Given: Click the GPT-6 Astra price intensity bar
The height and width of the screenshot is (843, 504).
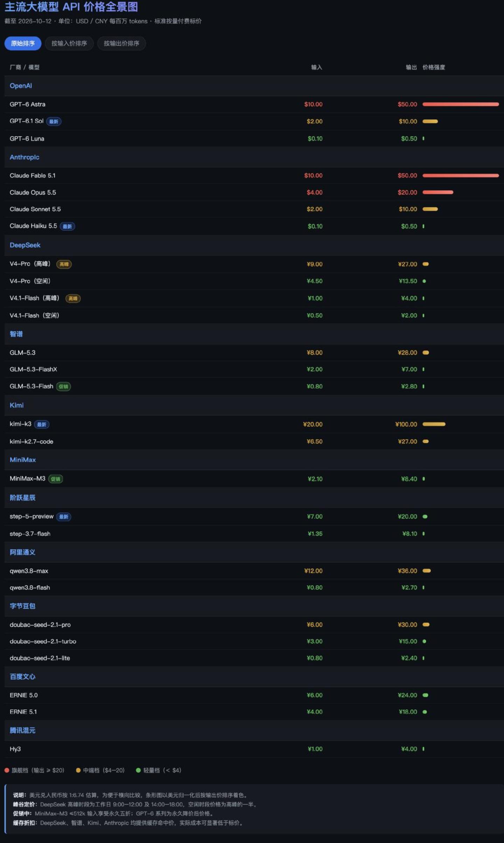Looking at the screenshot, I should tap(461, 104).
